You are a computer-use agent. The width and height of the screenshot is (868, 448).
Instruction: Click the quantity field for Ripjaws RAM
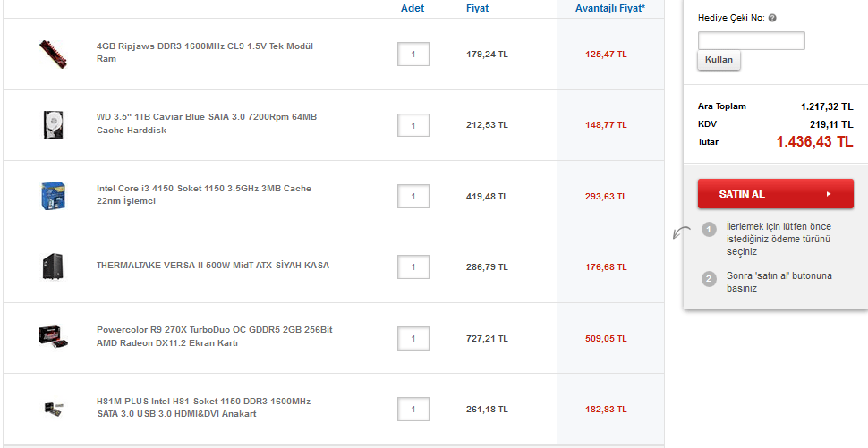[413, 54]
